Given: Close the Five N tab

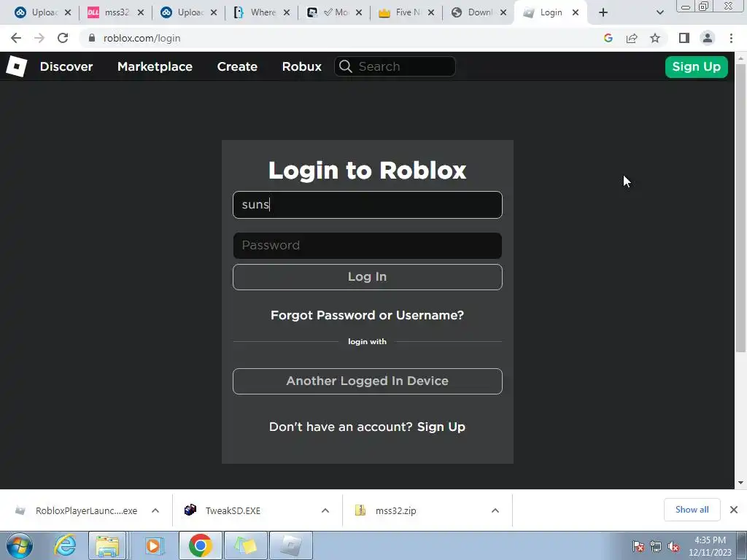Looking at the screenshot, I should 430,12.
